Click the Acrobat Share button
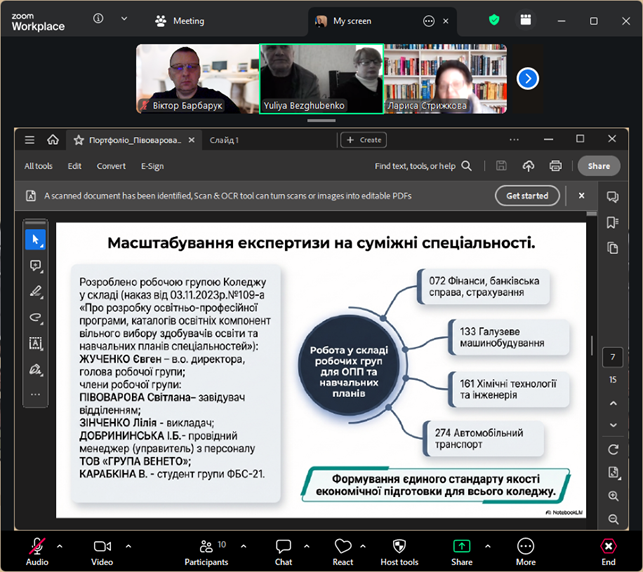Image resolution: width=643 pixels, height=572 pixels. [x=599, y=166]
